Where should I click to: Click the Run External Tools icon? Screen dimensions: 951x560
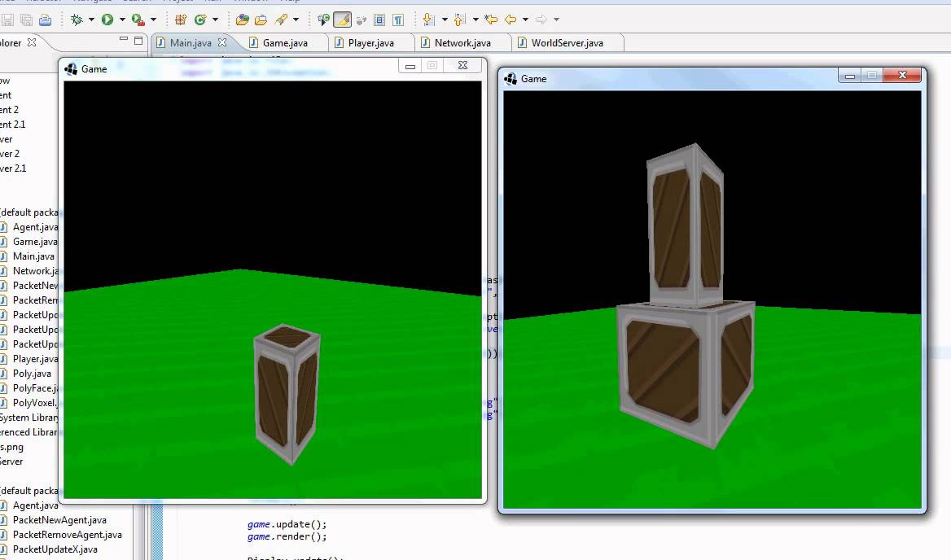(x=138, y=20)
